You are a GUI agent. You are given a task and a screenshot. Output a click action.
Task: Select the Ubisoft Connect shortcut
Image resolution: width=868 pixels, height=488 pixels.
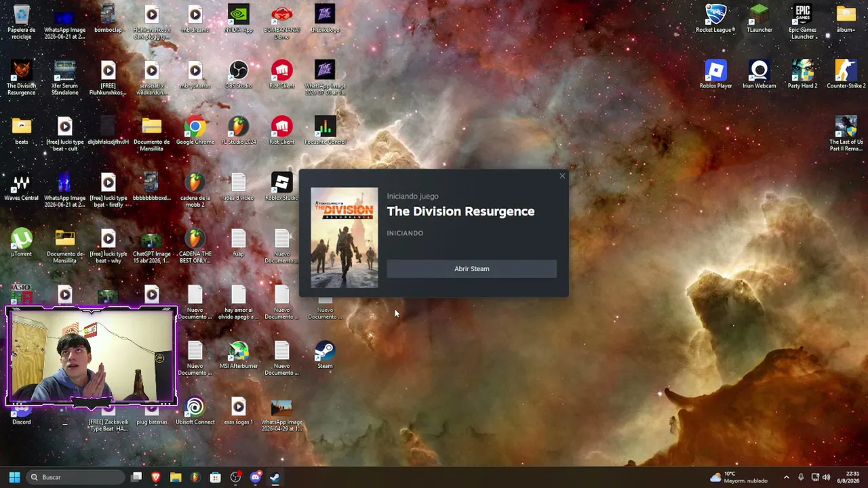pyautogui.click(x=195, y=411)
